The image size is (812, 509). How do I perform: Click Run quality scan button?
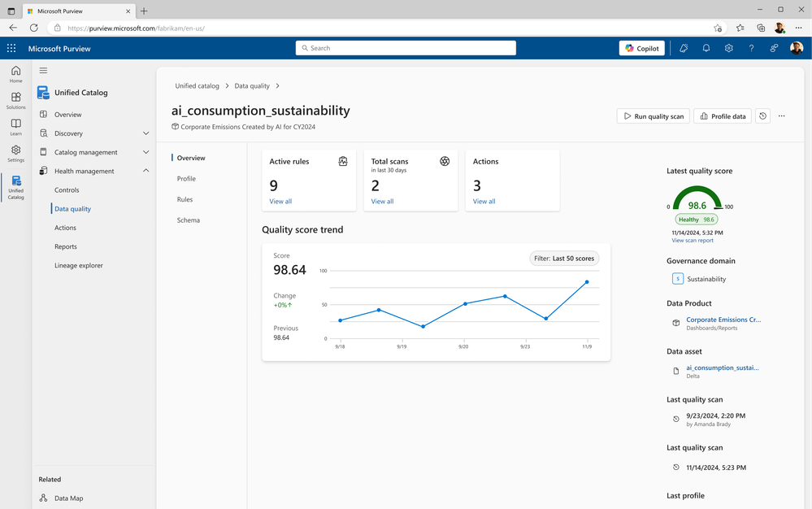[653, 116]
